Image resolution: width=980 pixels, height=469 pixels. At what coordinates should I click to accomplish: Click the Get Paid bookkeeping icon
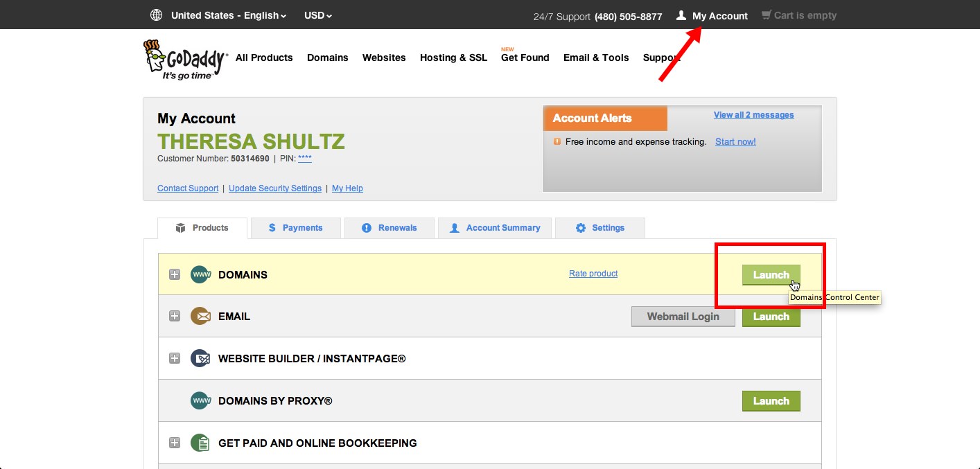pos(200,443)
